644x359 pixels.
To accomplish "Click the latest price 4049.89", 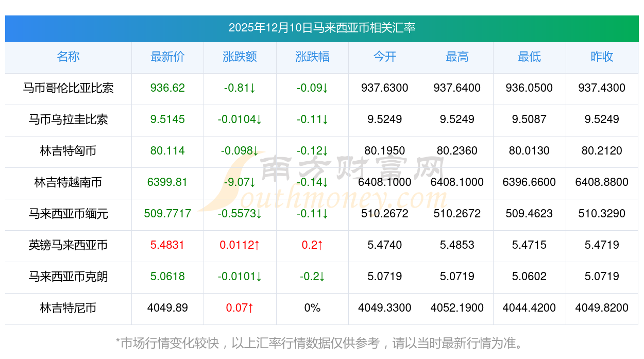I will (x=167, y=308).
